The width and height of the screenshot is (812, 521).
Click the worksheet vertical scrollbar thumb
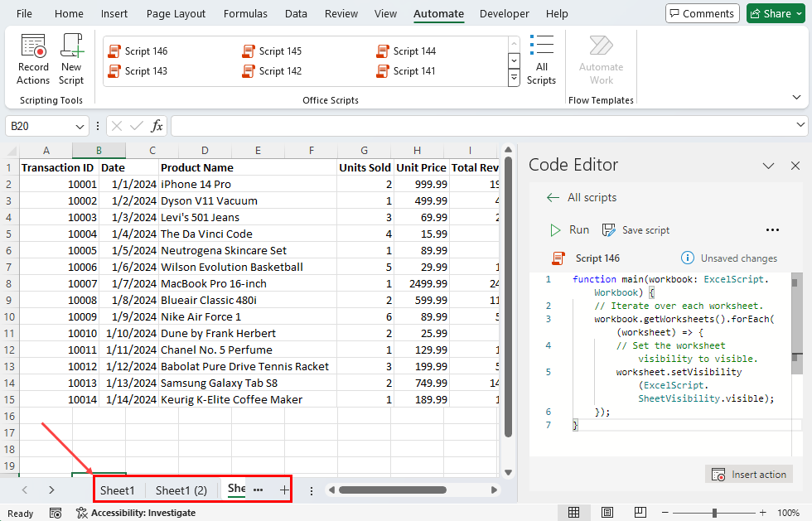tap(508, 297)
